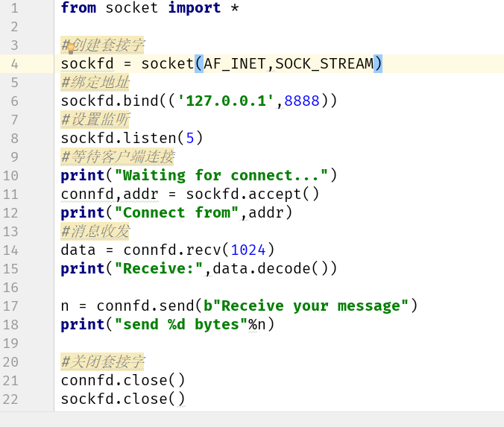The width and height of the screenshot is (504, 427).
Task: Click the highlighted opening parenthesis after socket
Action: pos(199,63)
